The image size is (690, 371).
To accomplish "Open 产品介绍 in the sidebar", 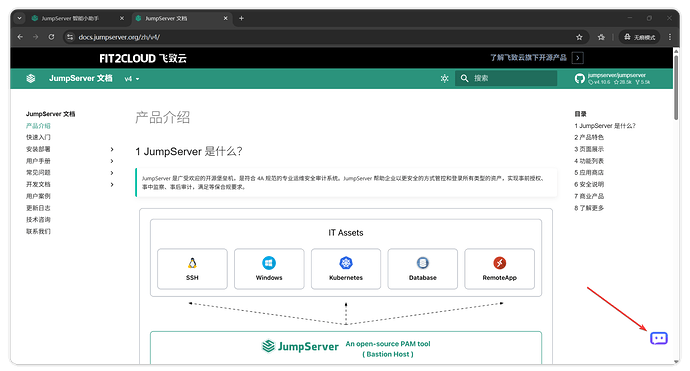I will (x=38, y=126).
